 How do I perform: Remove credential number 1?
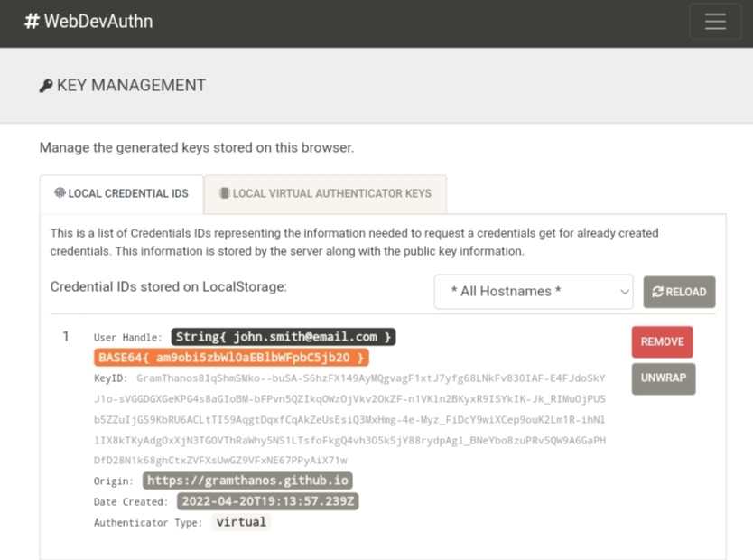click(662, 342)
